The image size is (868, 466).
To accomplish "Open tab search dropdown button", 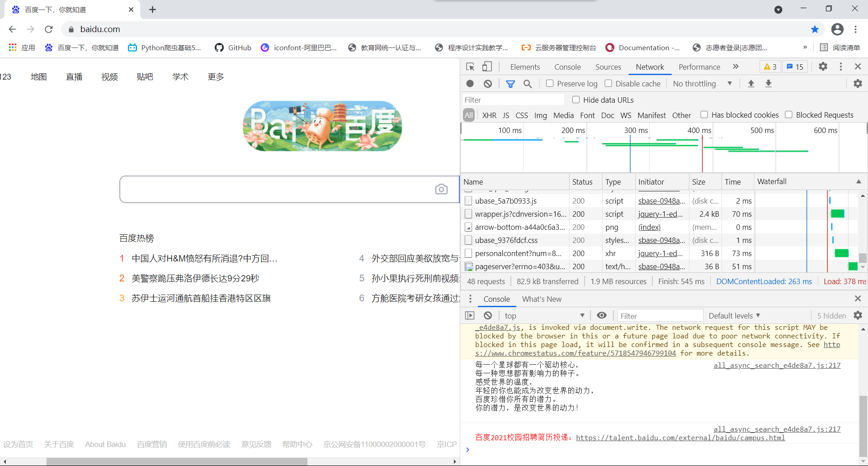I will [x=778, y=10].
